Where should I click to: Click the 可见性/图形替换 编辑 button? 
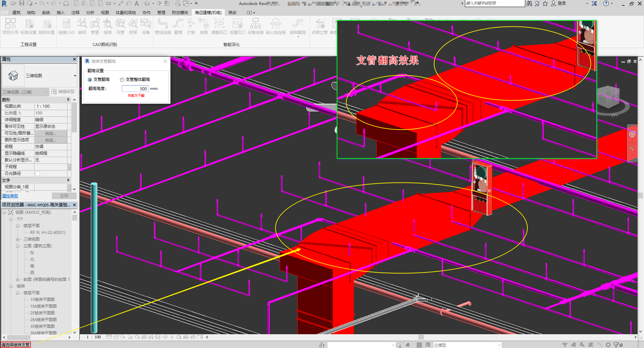tap(51, 133)
